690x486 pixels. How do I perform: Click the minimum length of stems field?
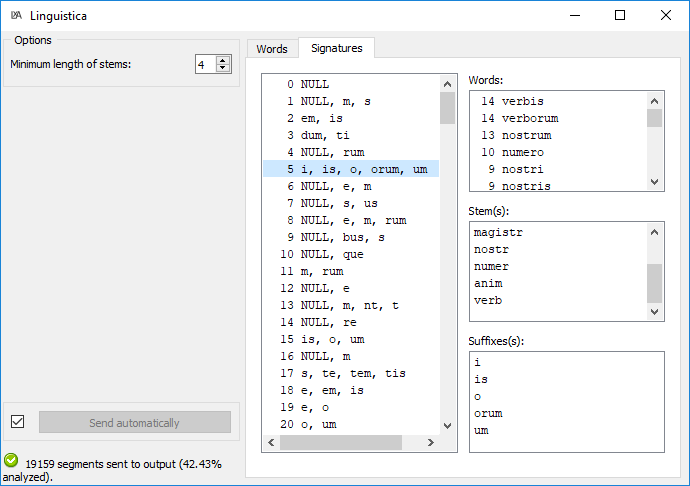coord(206,65)
